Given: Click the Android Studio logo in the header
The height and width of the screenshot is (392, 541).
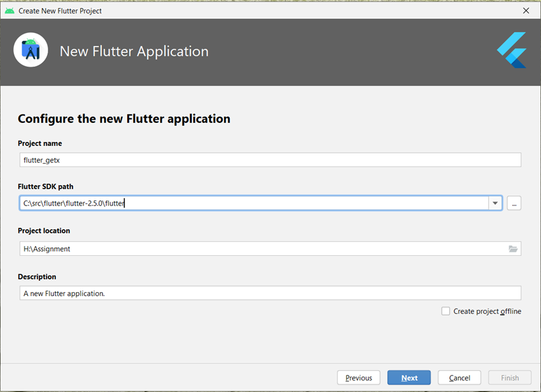Looking at the screenshot, I should tap(31, 50).
